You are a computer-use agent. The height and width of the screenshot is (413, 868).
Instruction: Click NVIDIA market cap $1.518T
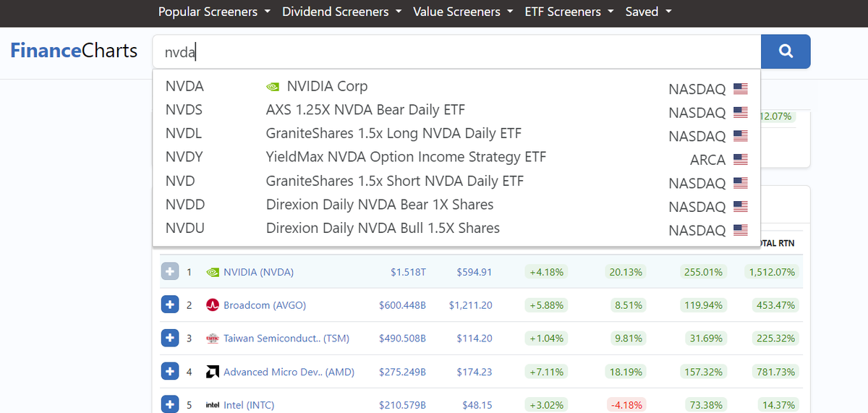[409, 273]
